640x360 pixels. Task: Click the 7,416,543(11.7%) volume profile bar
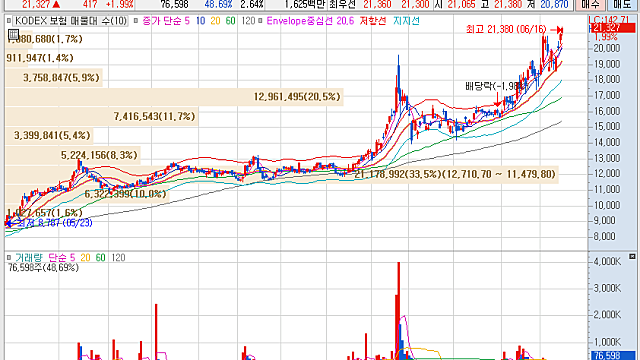[102, 116]
